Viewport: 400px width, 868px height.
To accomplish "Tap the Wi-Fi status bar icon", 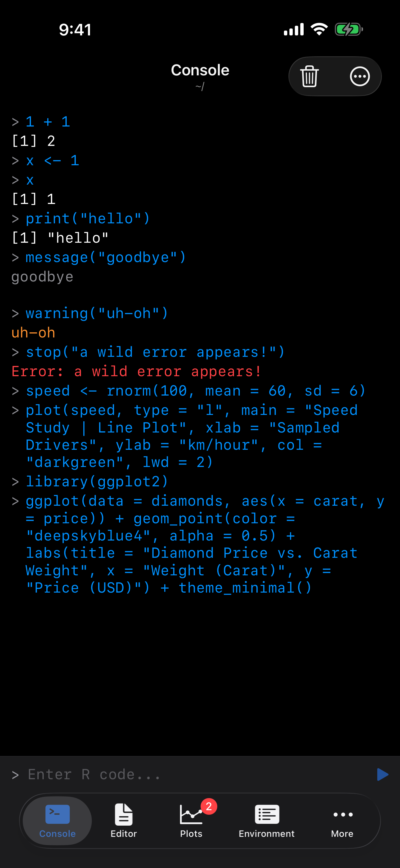I will [x=318, y=29].
